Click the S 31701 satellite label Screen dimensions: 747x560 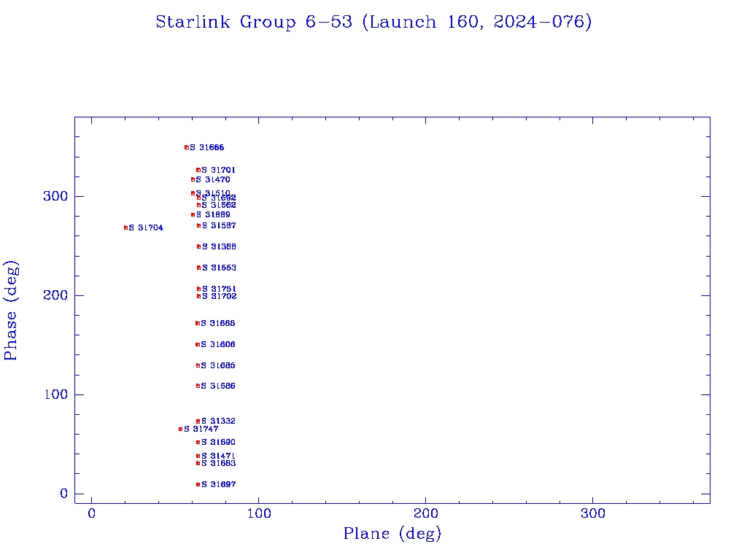[218, 170]
